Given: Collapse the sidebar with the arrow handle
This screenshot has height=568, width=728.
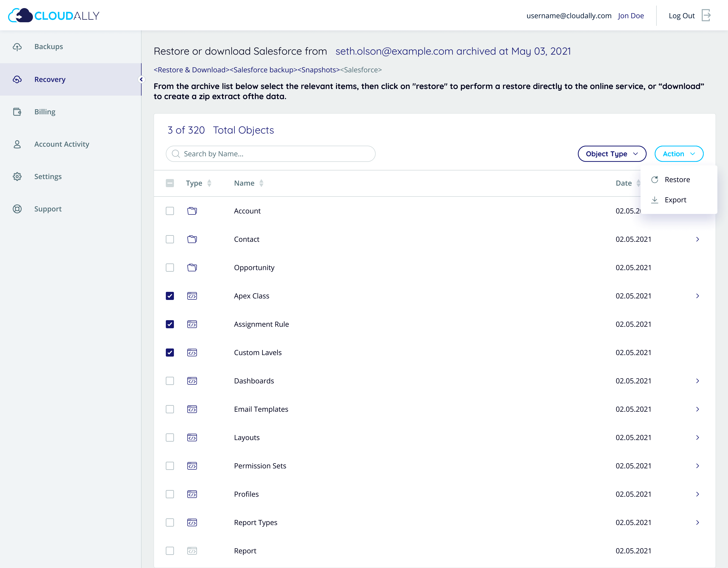Looking at the screenshot, I should [x=141, y=79].
